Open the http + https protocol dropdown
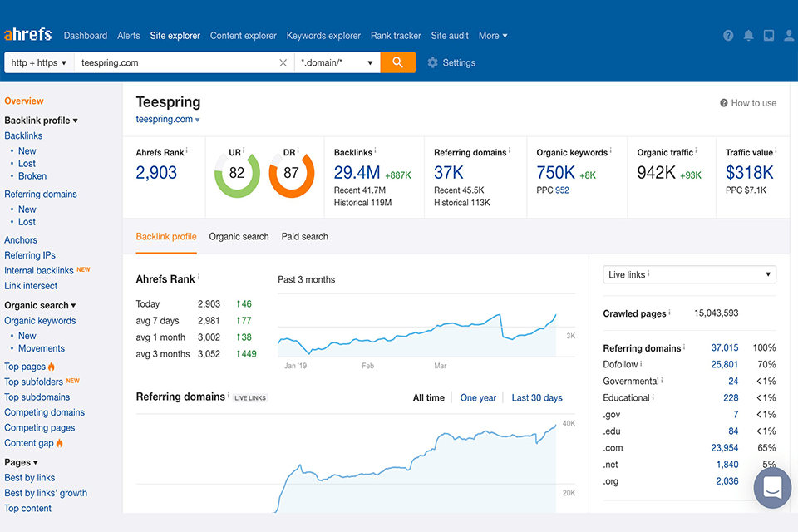 39,62
